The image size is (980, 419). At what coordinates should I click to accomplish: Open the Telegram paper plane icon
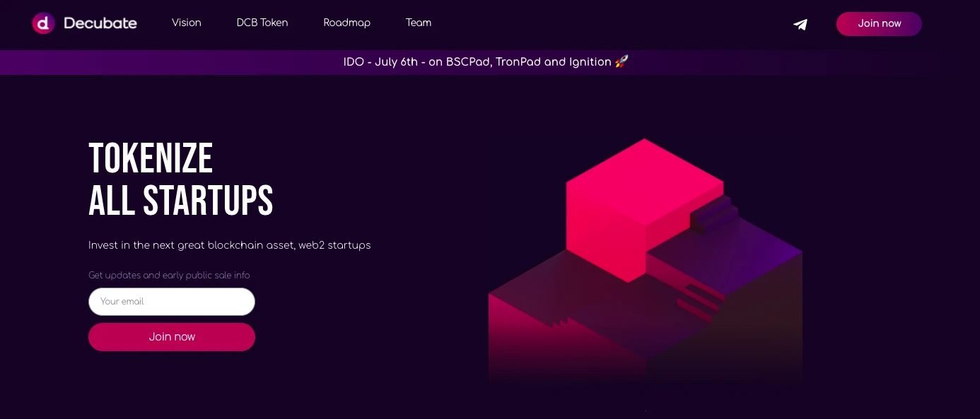pos(800,24)
